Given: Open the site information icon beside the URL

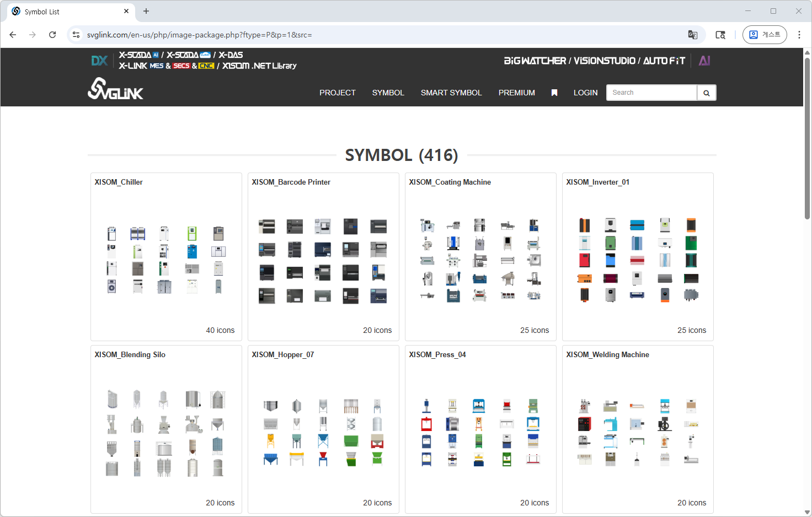Looking at the screenshot, I should 76,35.
